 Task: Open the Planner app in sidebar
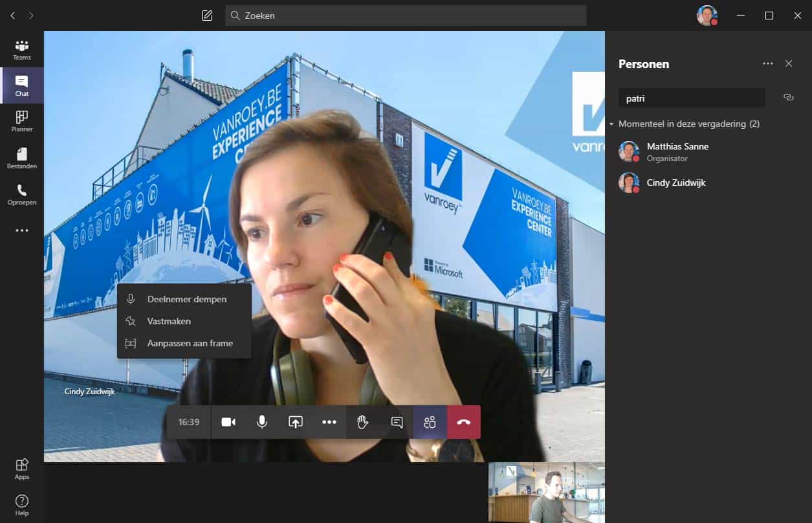[x=22, y=122]
